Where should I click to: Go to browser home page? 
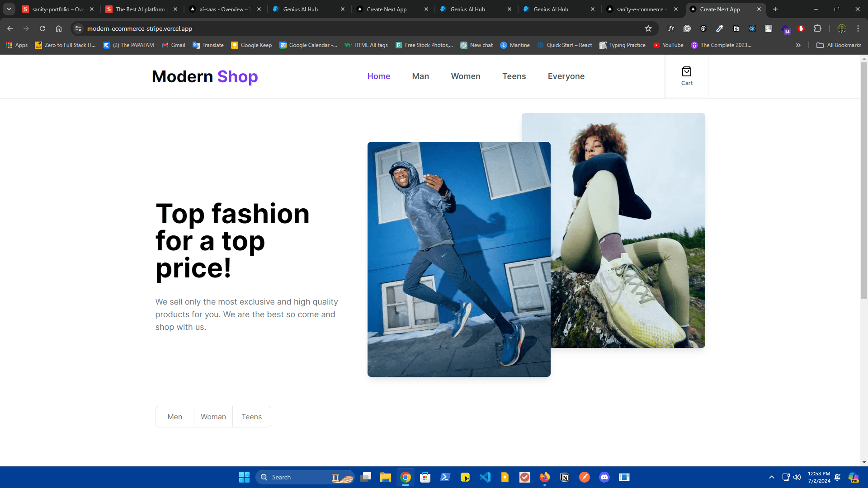coord(59,28)
